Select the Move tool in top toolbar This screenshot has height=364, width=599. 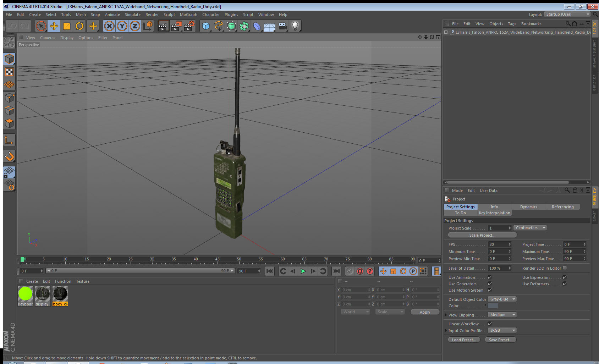(54, 26)
